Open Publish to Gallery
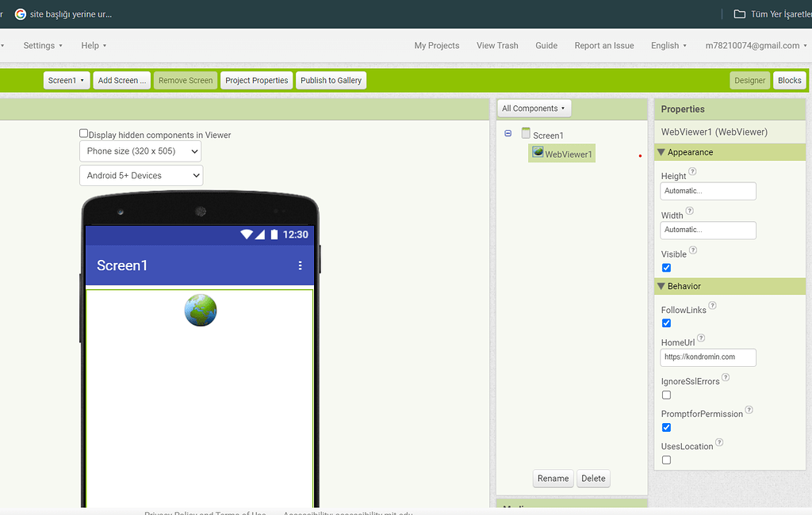812x515 pixels. click(x=331, y=80)
